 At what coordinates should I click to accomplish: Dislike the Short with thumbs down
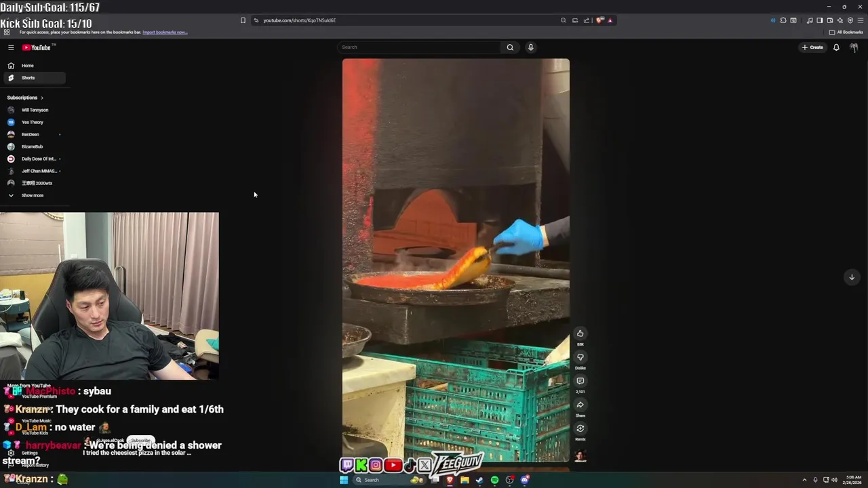coord(580,357)
